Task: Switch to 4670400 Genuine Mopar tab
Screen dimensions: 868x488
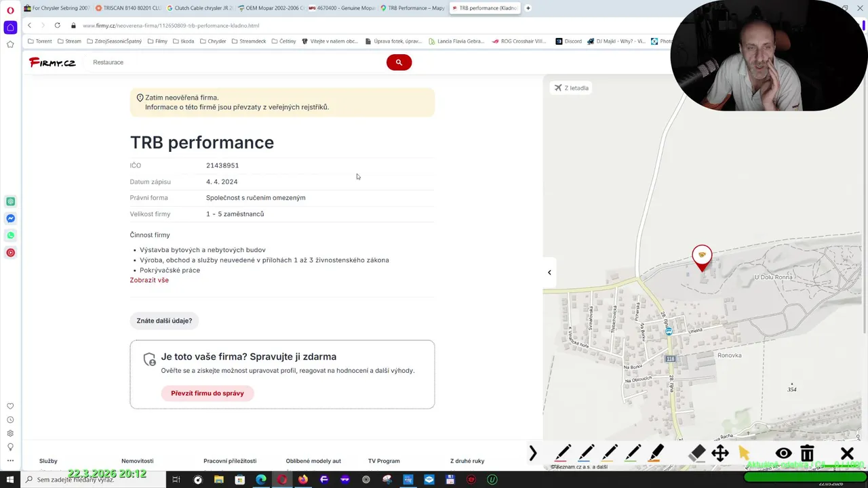Action: (x=342, y=8)
